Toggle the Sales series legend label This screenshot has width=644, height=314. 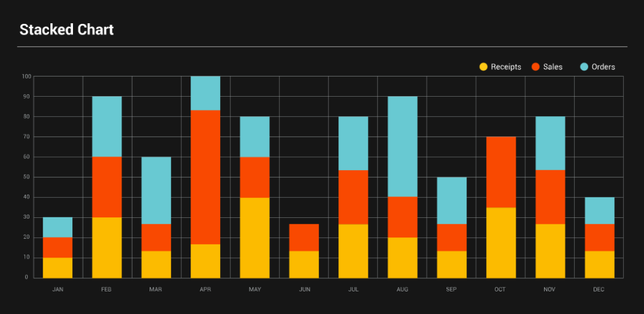pyautogui.click(x=553, y=67)
